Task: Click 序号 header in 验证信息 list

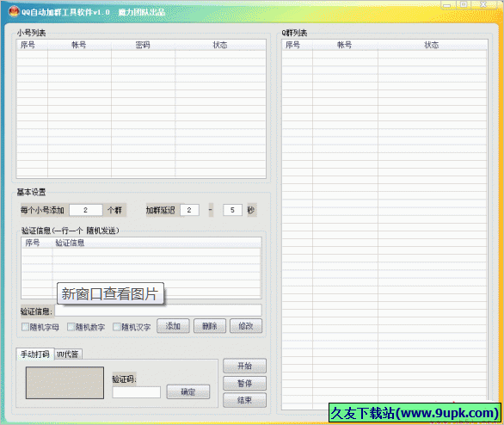Action: click(36, 243)
